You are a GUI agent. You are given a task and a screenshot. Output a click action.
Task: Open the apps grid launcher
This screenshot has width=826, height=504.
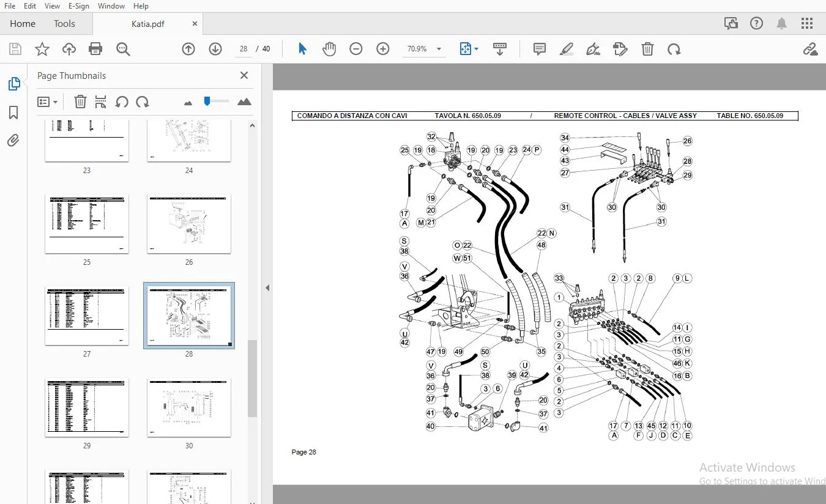807,24
